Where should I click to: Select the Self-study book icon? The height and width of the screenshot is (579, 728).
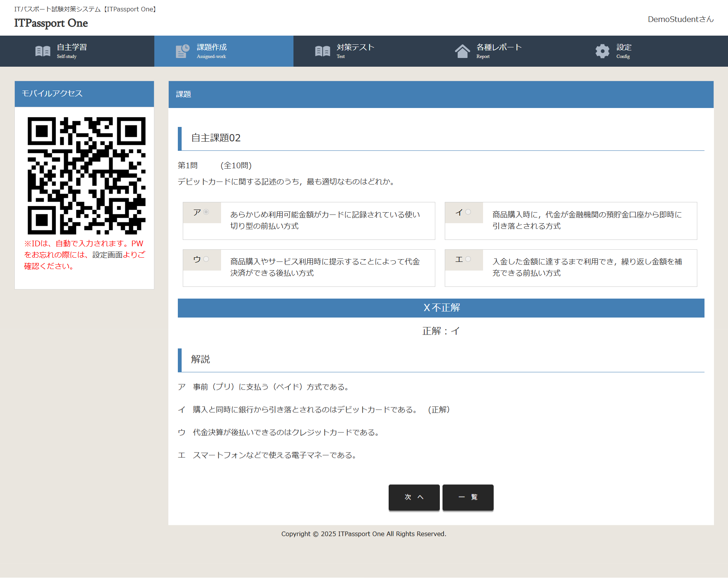point(42,51)
